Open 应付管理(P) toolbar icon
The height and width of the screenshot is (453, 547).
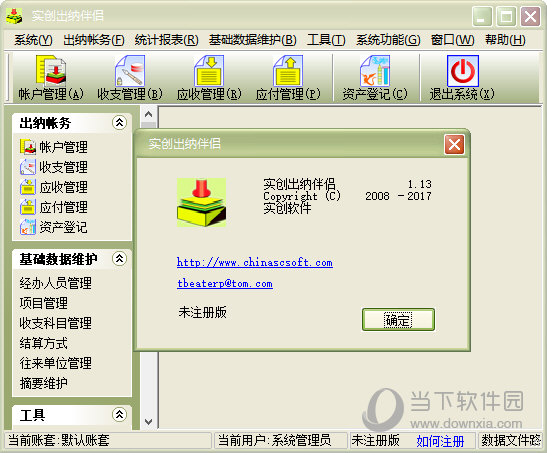tap(288, 71)
